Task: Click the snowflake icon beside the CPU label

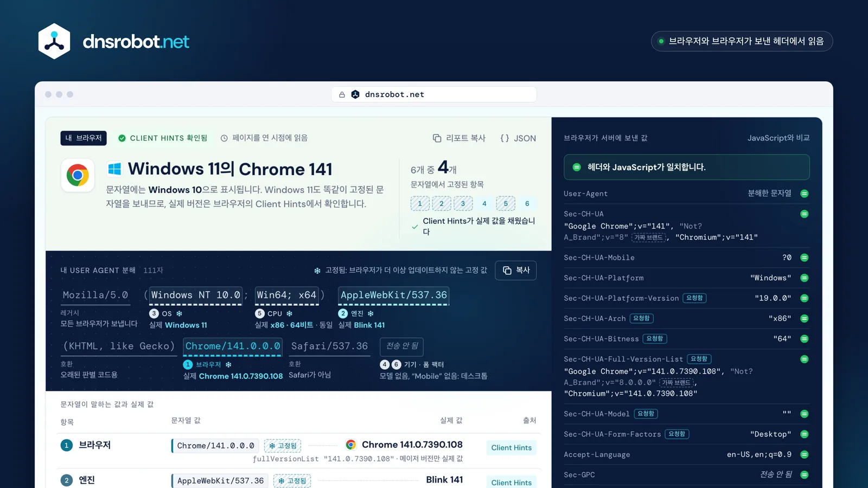Action: 290,313
